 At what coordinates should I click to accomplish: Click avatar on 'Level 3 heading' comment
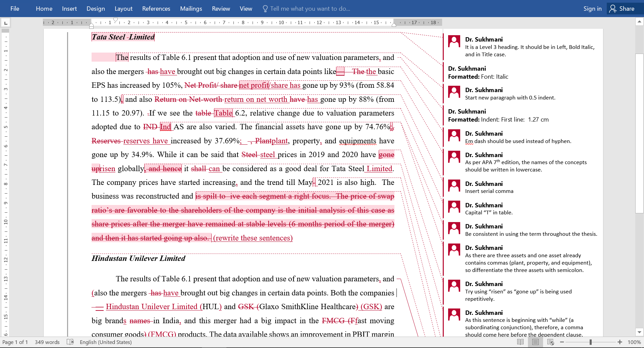tap(454, 42)
